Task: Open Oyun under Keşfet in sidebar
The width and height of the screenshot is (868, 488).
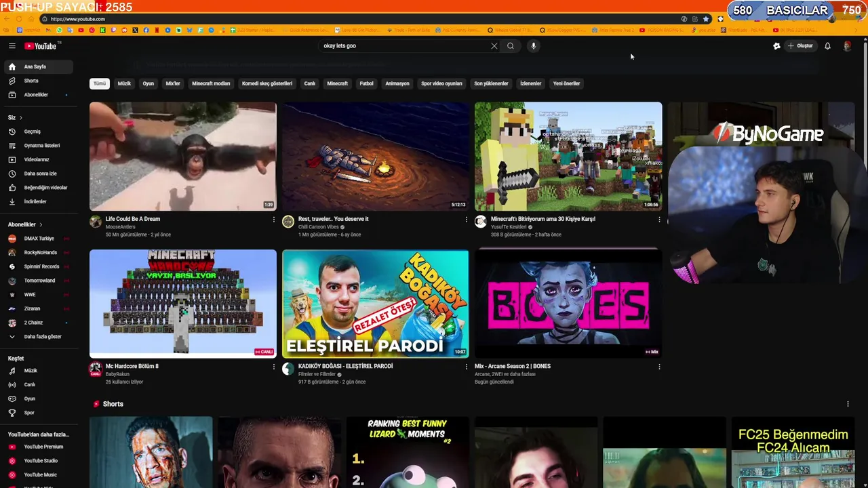Action: (x=38, y=399)
